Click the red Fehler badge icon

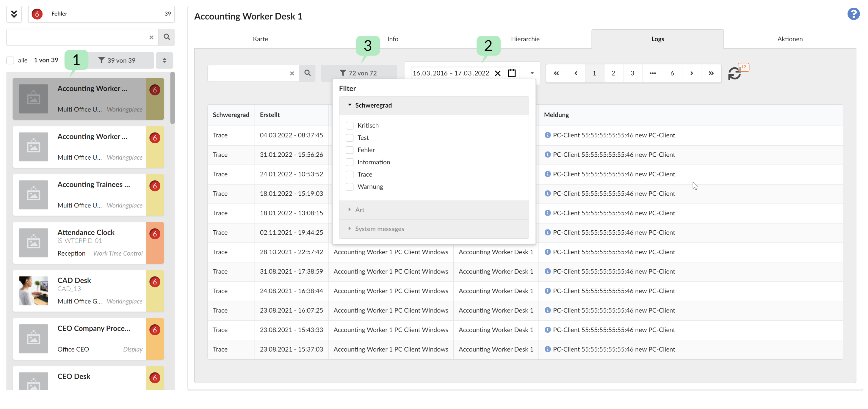(37, 14)
